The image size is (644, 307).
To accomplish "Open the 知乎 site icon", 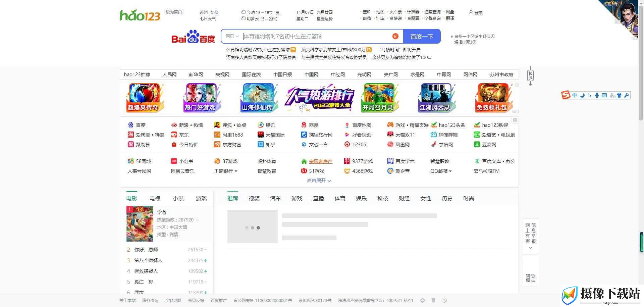I will point(260,144).
